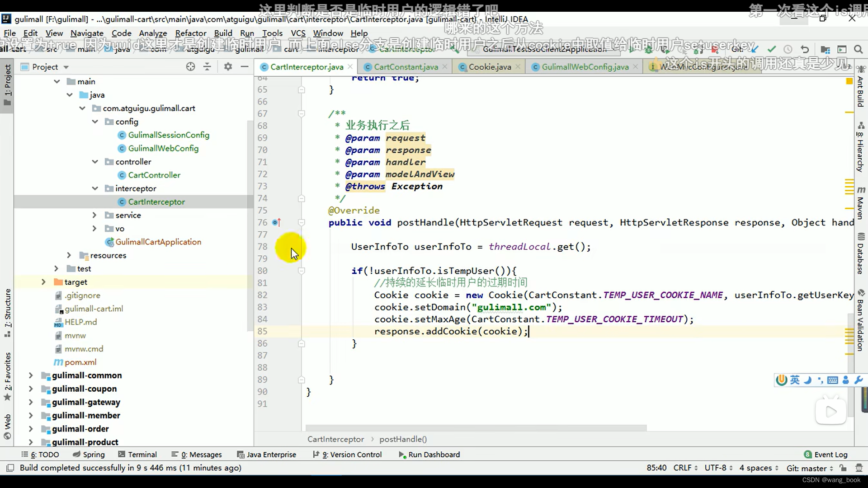Open the Navigate menu
This screenshot has width=868, height=488.
pyautogui.click(x=87, y=33)
